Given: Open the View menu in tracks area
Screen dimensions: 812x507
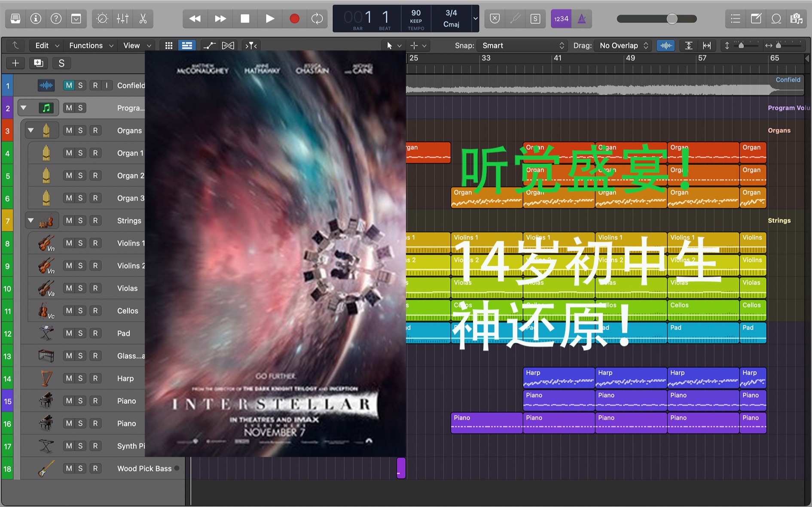Looking at the screenshot, I should point(137,46).
